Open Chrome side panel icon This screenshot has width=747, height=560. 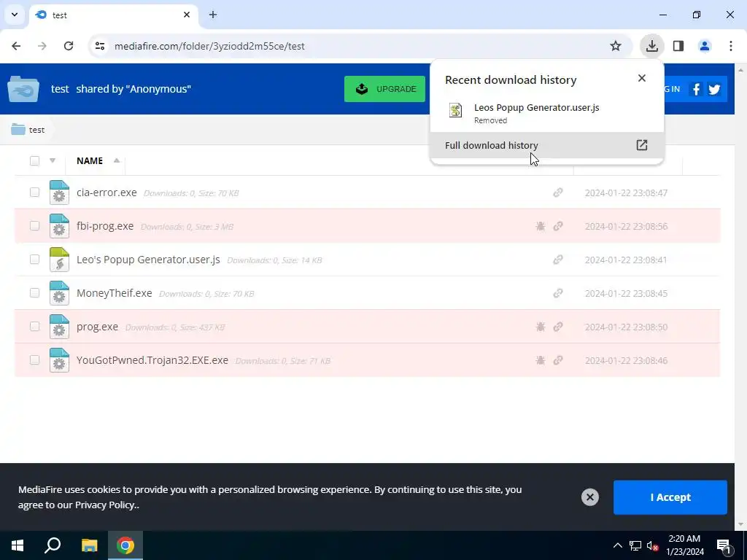(x=678, y=46)
